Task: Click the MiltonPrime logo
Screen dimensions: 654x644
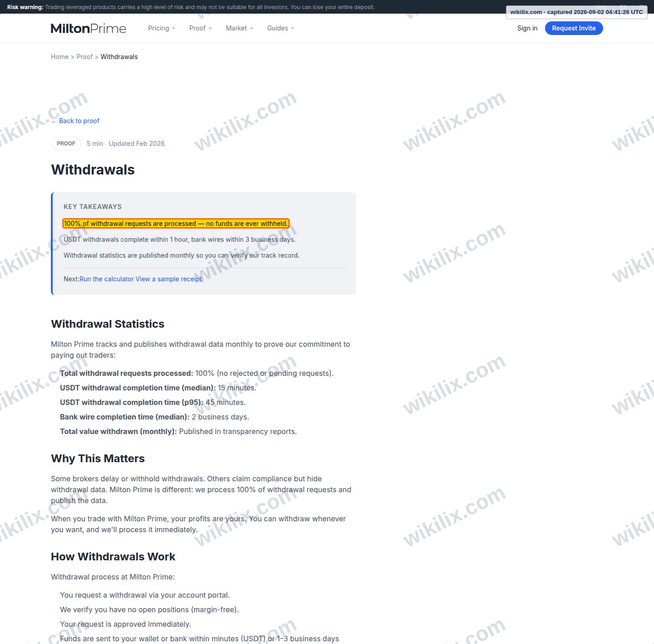Action: click(89, 28)
